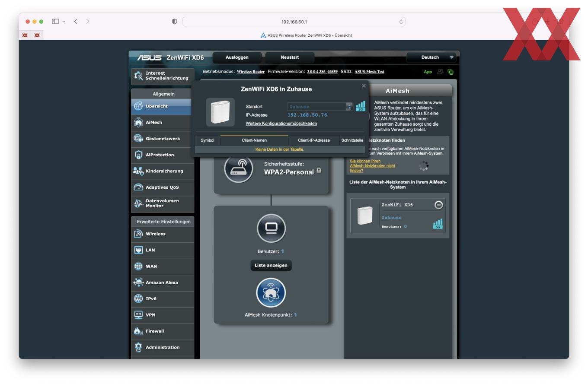Open the Deutsch language dropdown
The image size is (588, 384).
431,57
